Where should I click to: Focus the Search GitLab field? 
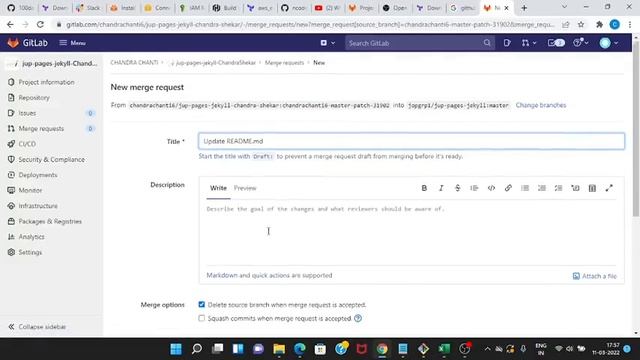[x=420, y=43]
